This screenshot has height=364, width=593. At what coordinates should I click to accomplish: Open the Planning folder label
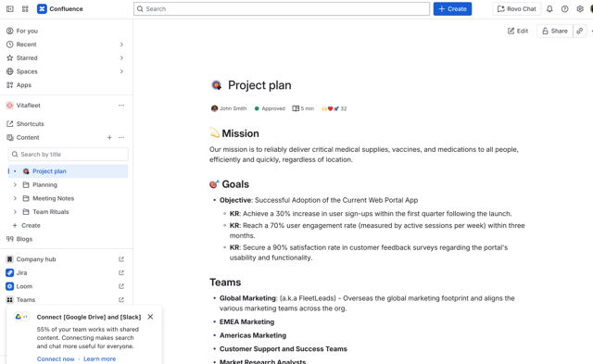pos(44,185)
